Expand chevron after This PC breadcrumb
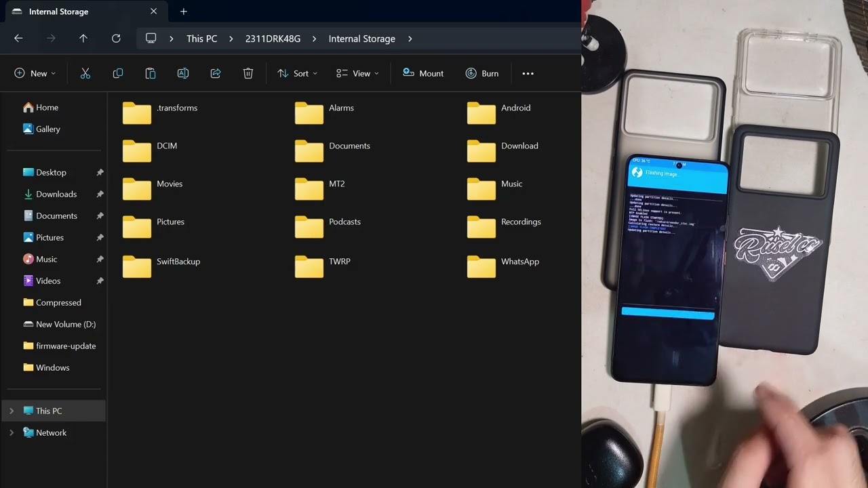868x488 pixels. pos(231,39)
